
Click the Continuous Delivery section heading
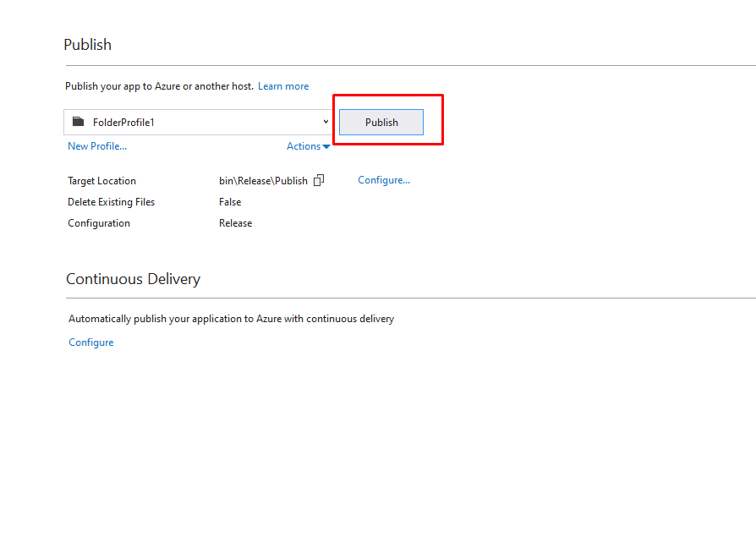pos(133,279)
